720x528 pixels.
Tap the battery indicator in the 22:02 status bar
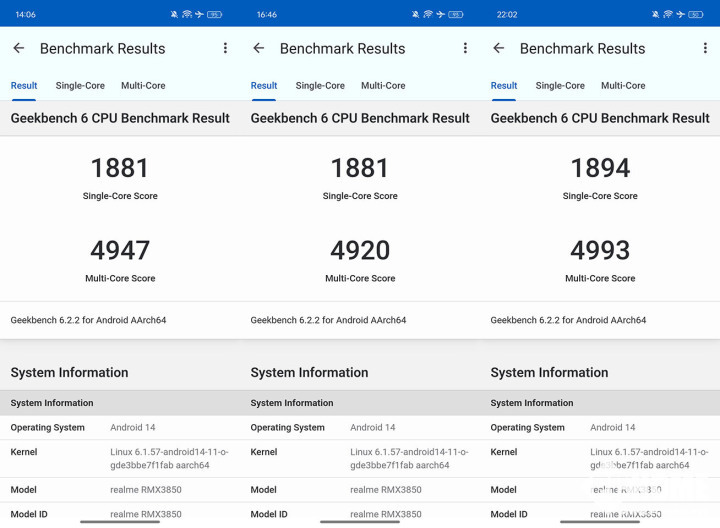(695, 15)
